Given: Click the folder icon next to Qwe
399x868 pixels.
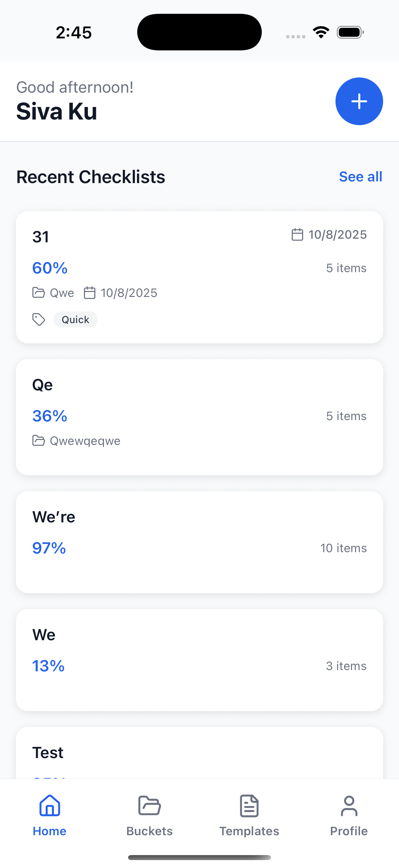Looking at the screenshot, I should [38, 293].
